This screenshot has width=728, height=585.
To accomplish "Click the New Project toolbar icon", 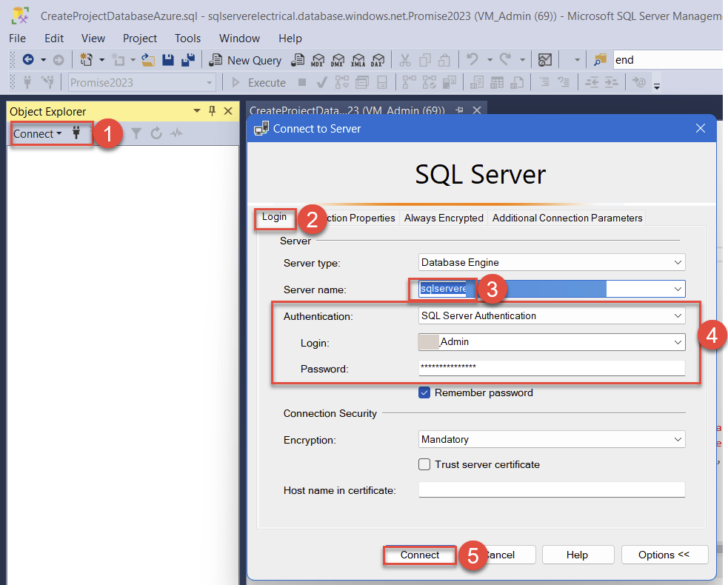I will pyautogui.click(x=86, y=59).
